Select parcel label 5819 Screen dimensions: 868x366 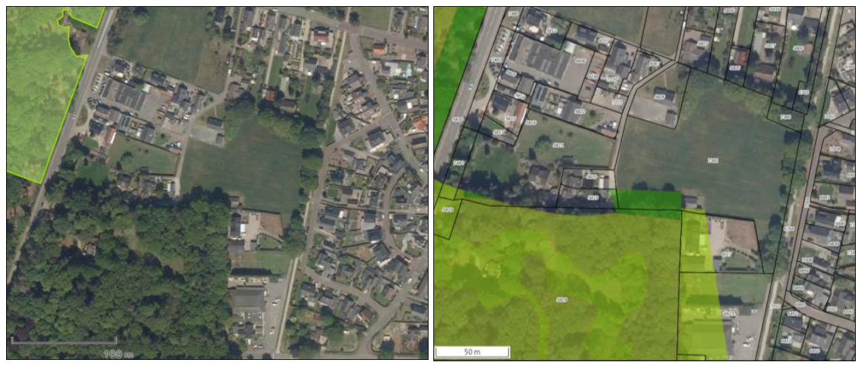592,198
